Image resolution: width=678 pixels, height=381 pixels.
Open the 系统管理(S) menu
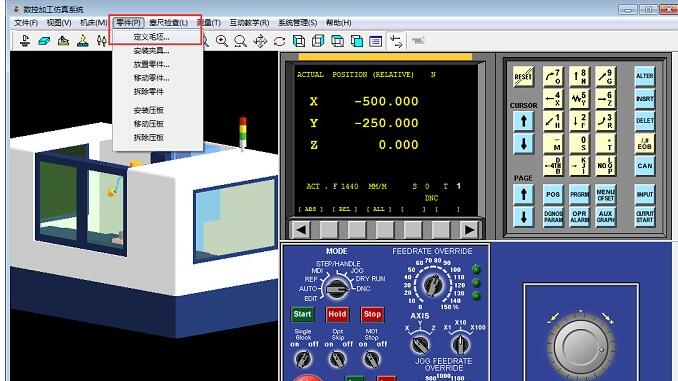tap(297, 22)
